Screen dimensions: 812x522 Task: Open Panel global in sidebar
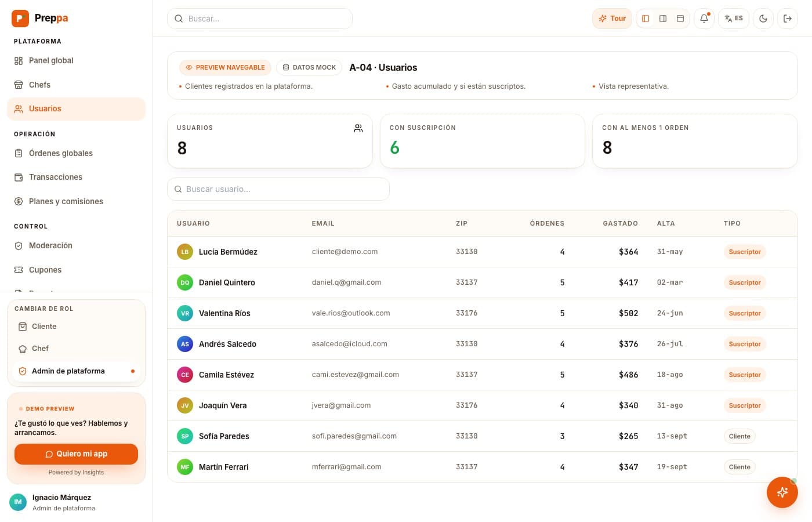tap(76, 60)
